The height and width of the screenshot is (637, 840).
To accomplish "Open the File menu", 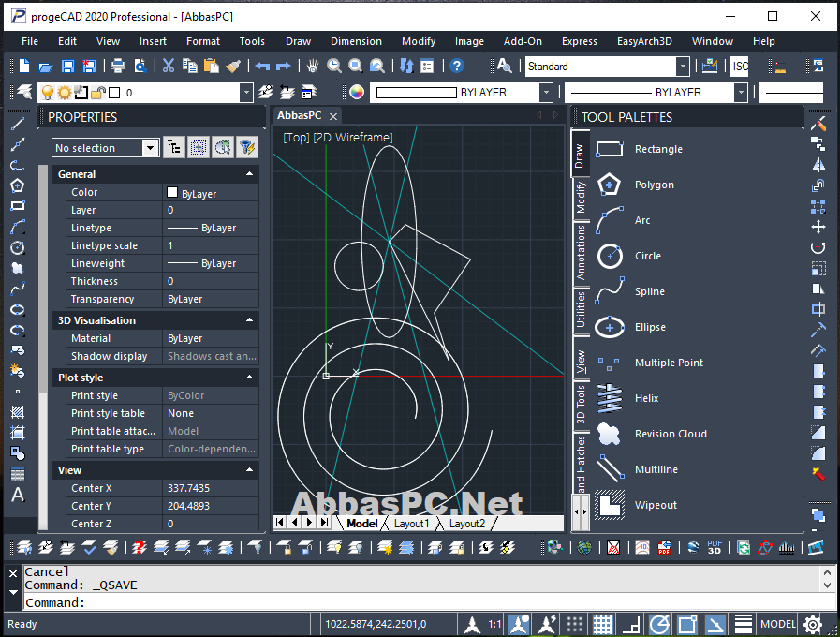I will [30, 41].
